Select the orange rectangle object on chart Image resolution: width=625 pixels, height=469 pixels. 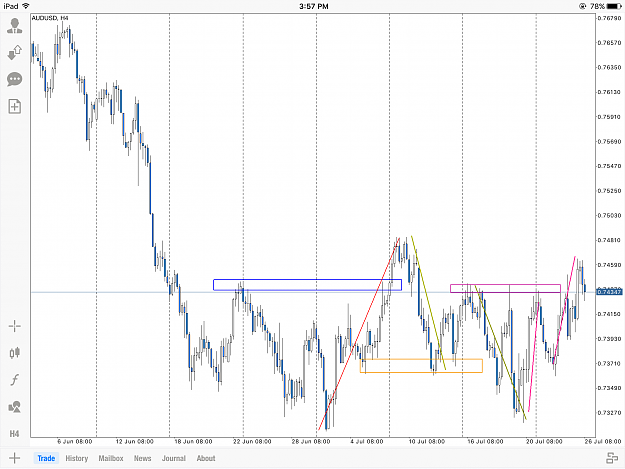pyautogui.click(x=421, y=366)
